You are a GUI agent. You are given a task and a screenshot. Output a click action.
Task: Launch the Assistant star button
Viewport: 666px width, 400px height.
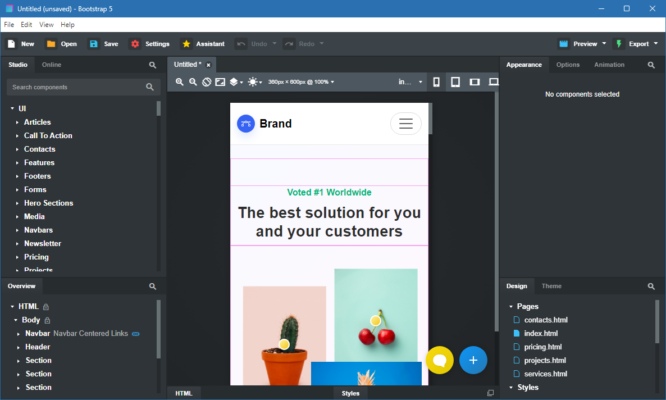pyautogui.click(x=186, y=44)
